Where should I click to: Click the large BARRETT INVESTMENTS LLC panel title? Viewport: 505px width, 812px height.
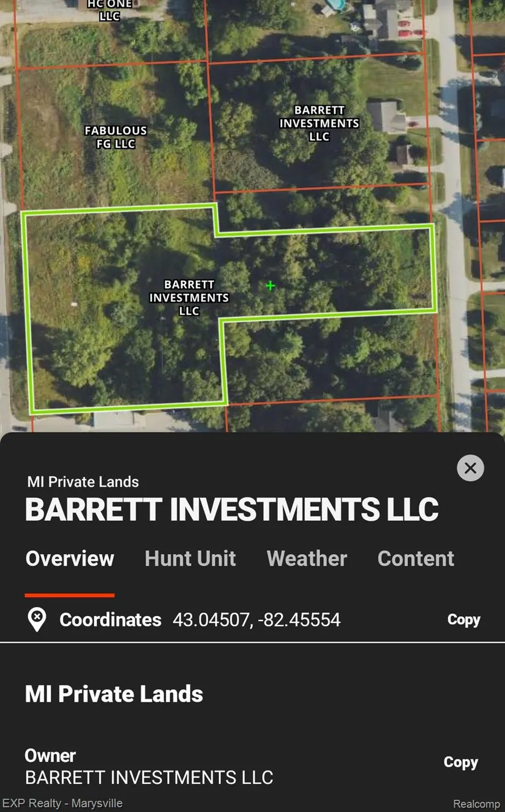(x=231, y=510)
